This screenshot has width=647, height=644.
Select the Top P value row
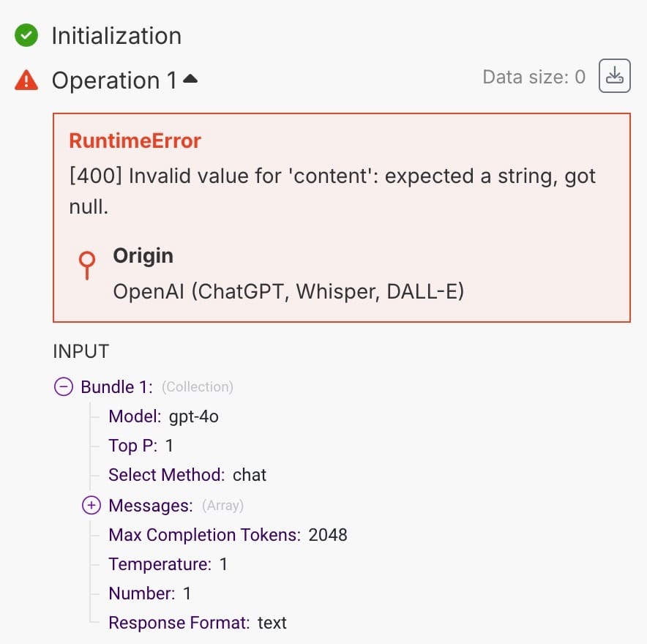pyautogui.click(x=141, y=446)
